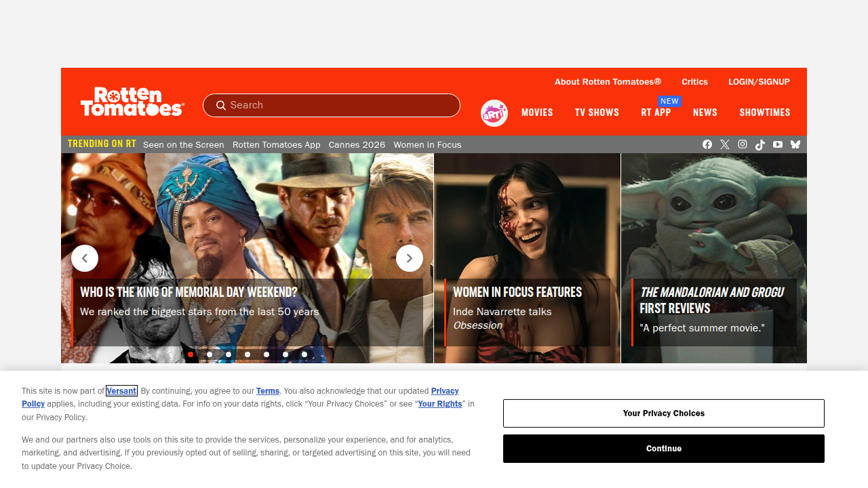Click the Continue button
This screenshot has width=868, height=488.
(x=664, y=449)
